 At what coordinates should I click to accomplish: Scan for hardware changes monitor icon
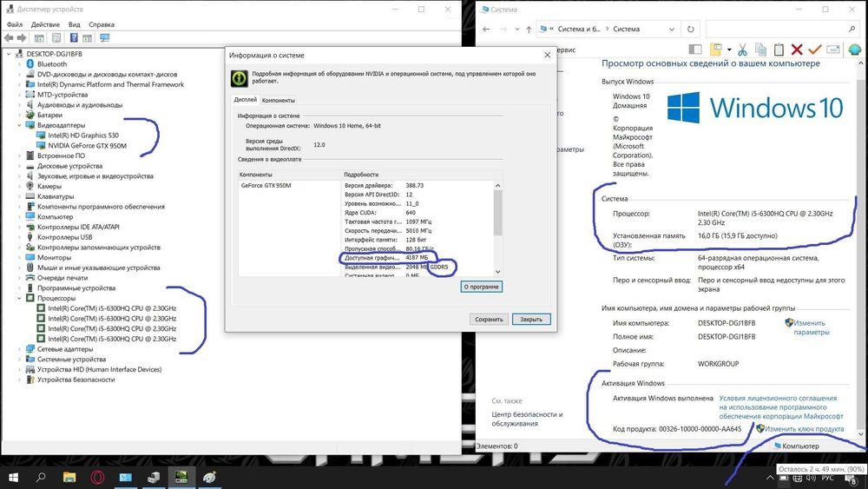coord(105,37)
